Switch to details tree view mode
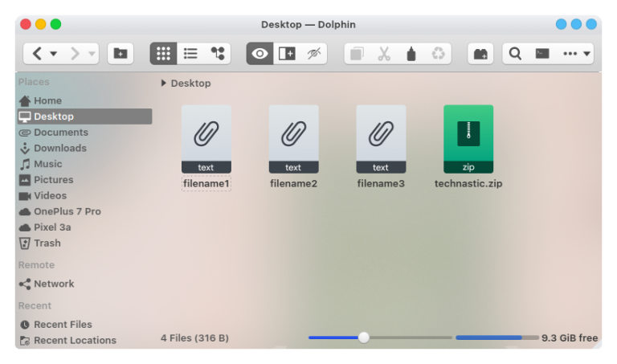Image resolution: width=617 pixels, height=364 pixels. coord(217,54)
